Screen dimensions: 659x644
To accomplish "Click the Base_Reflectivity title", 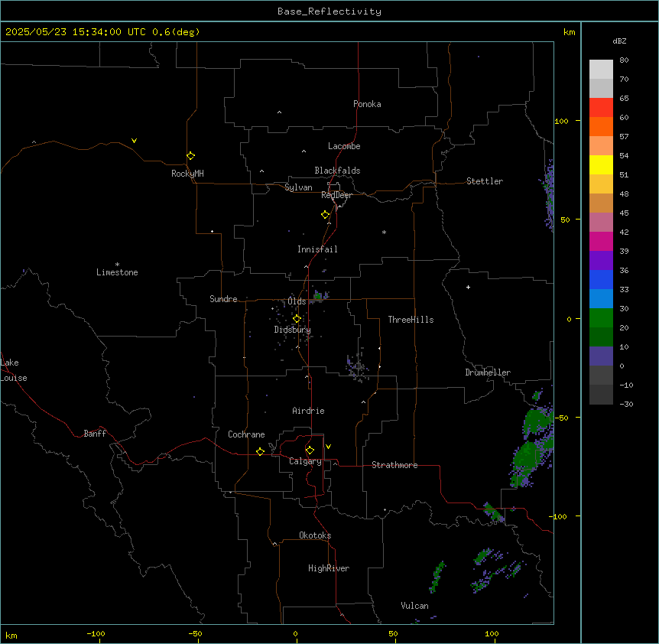I will pos(329,11).
